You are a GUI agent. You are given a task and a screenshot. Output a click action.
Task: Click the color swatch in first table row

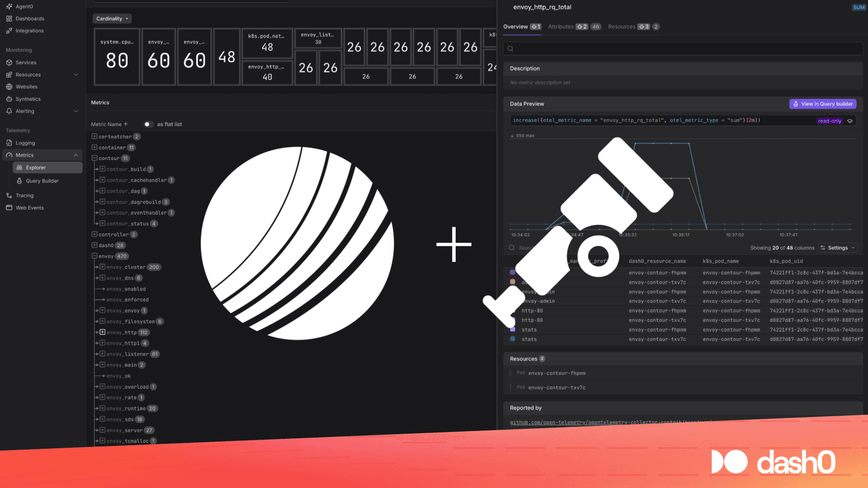click(513, 272)
